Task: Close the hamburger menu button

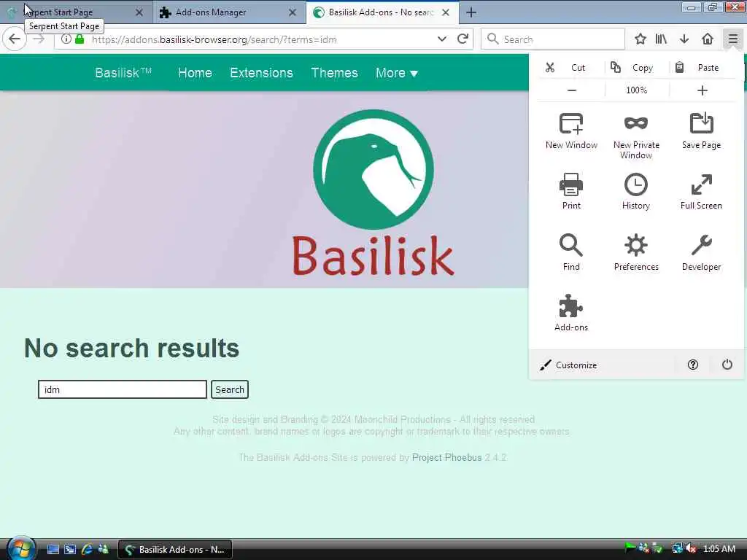Action: point(732,39)
